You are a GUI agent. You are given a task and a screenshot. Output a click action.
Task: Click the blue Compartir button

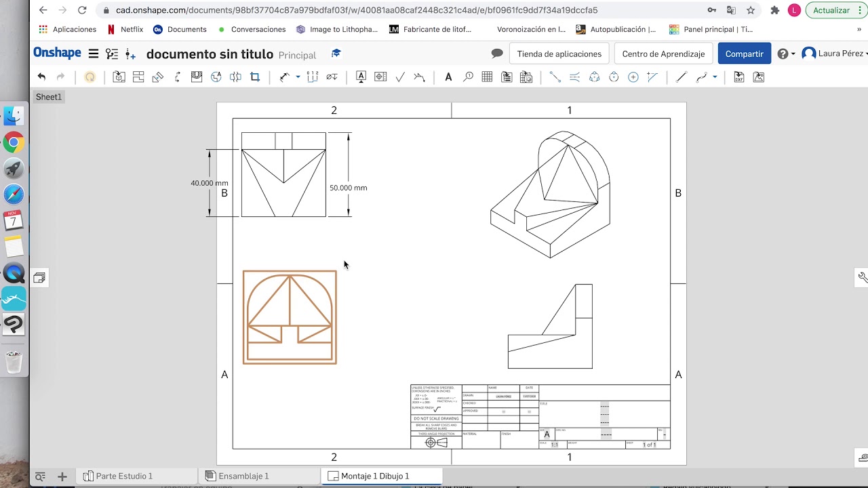744,54
